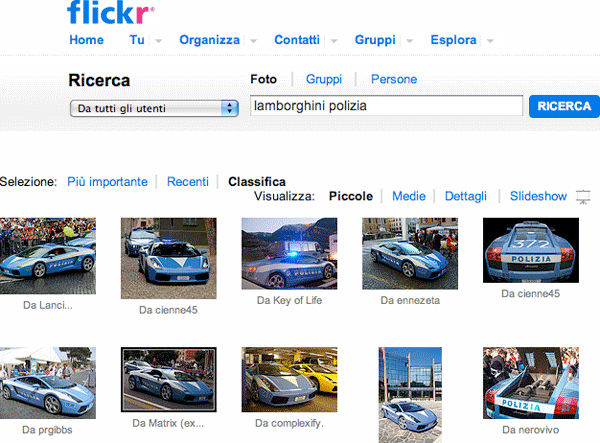This screenshot has width=600, height=443.
Task: Click the search field with 'lamborghini polizia'
Action: [386, 106]
